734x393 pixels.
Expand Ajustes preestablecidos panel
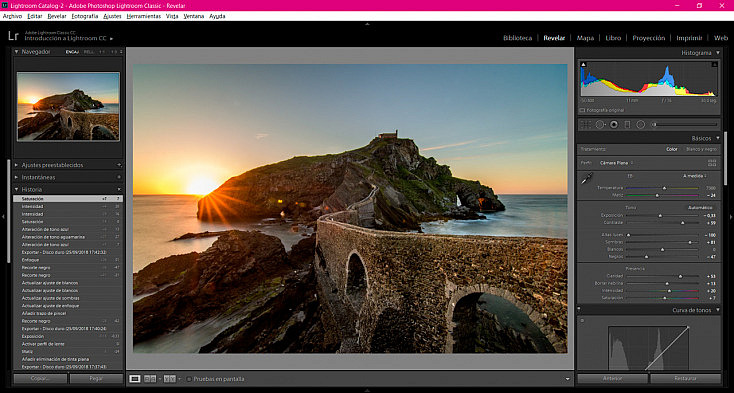click(16, 165)
